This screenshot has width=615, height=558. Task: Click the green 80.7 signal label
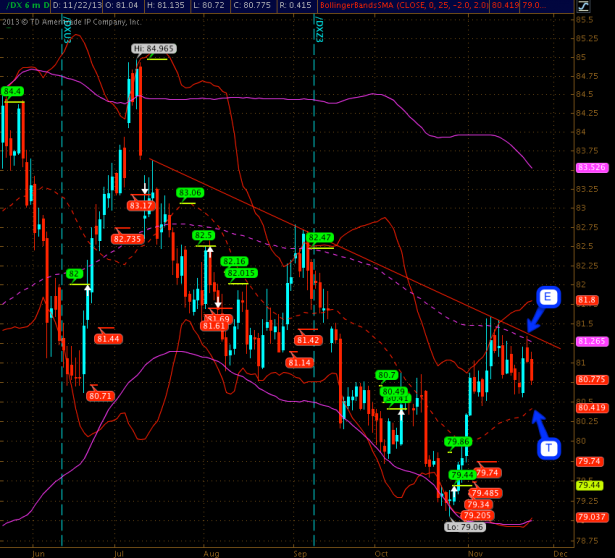click(386, 375)
